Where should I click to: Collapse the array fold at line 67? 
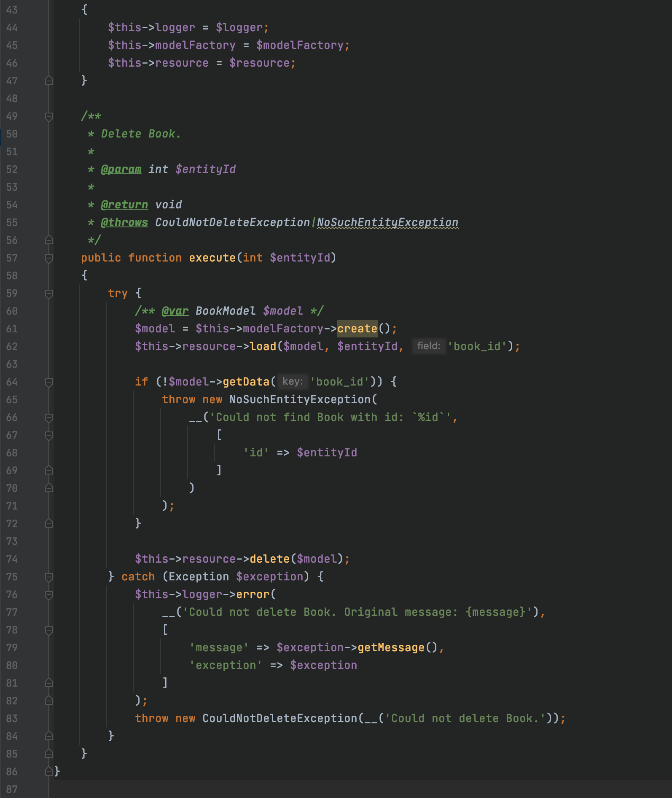pos(49,435)
